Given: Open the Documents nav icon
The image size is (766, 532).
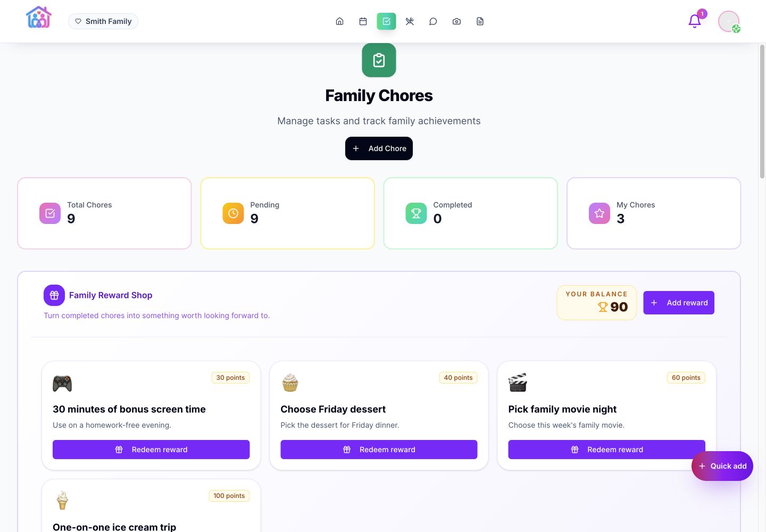Looking at the screenshot, I should point(480,21).
